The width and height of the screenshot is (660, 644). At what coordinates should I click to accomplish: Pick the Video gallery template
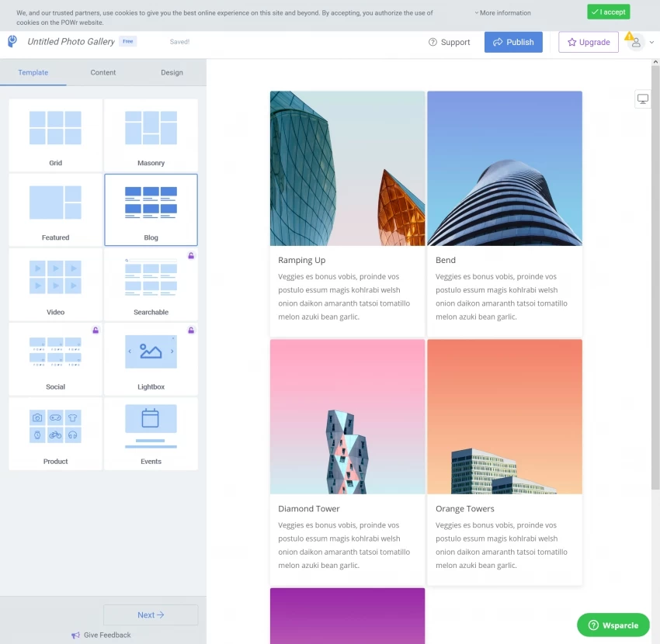pos(56,284)
